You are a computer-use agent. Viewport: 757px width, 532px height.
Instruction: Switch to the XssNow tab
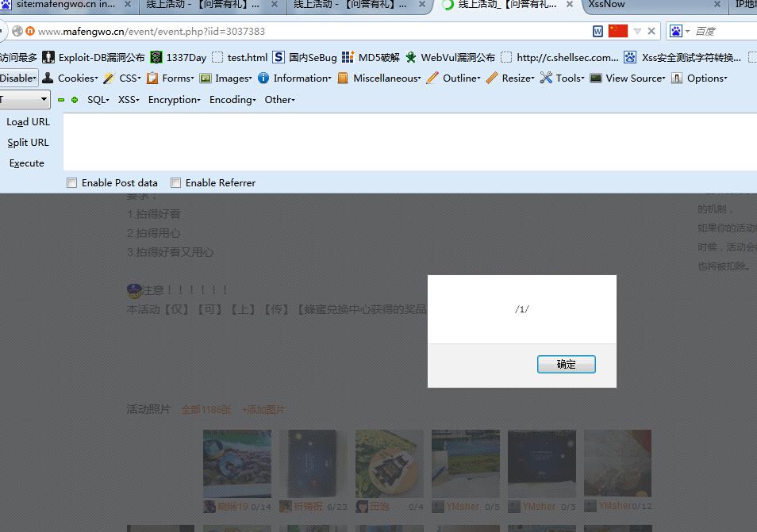point(607,4)
